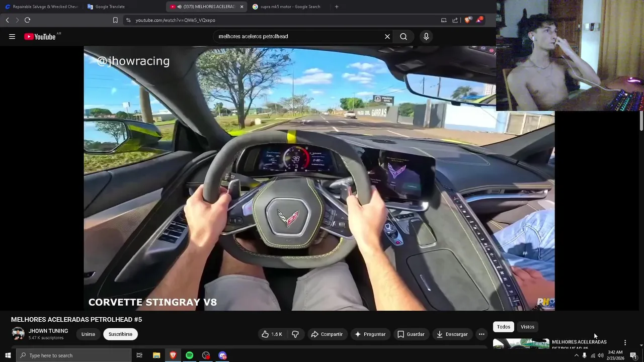Switch to the Repairable Salvage & Wrecked tab
The width and height of the screenshot is (644, 362).
point(41,7)
